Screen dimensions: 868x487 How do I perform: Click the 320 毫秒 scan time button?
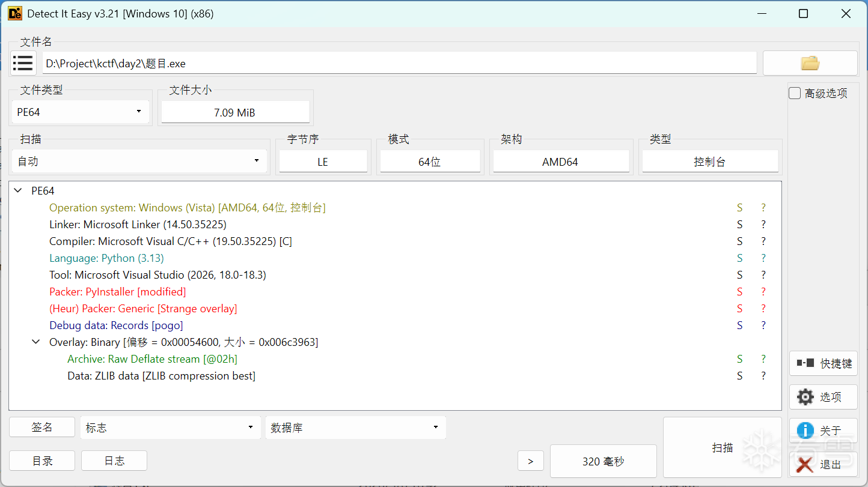[604, 461]
